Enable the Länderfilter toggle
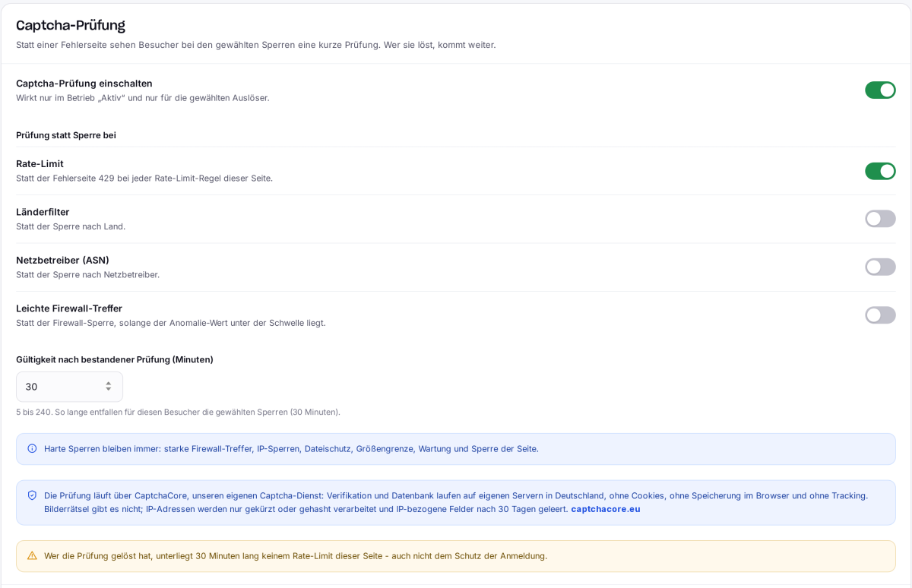Image resolution: width=912 pixels, height=588 pixels. [880, 219]
